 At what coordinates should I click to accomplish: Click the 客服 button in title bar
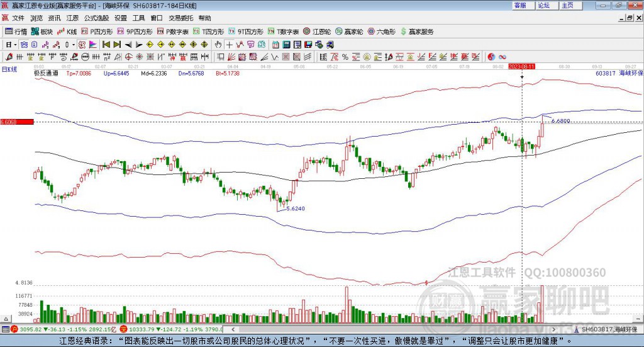point(523,5)
